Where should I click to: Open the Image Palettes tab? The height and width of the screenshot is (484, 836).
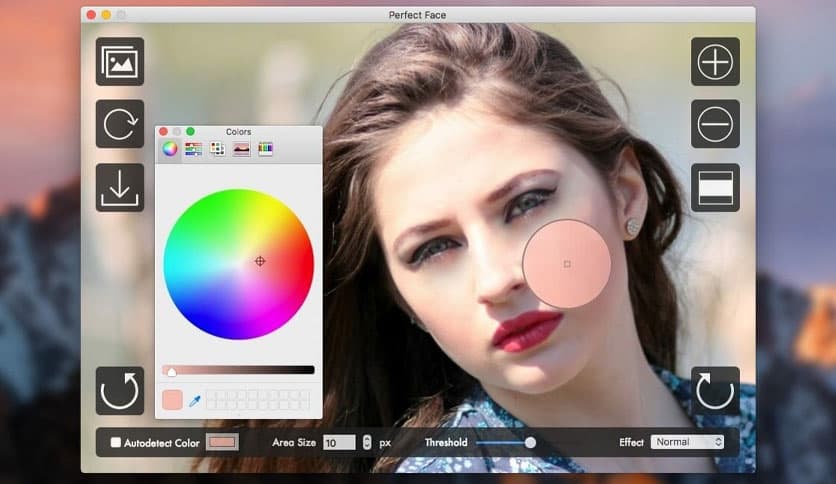point(241,149)
